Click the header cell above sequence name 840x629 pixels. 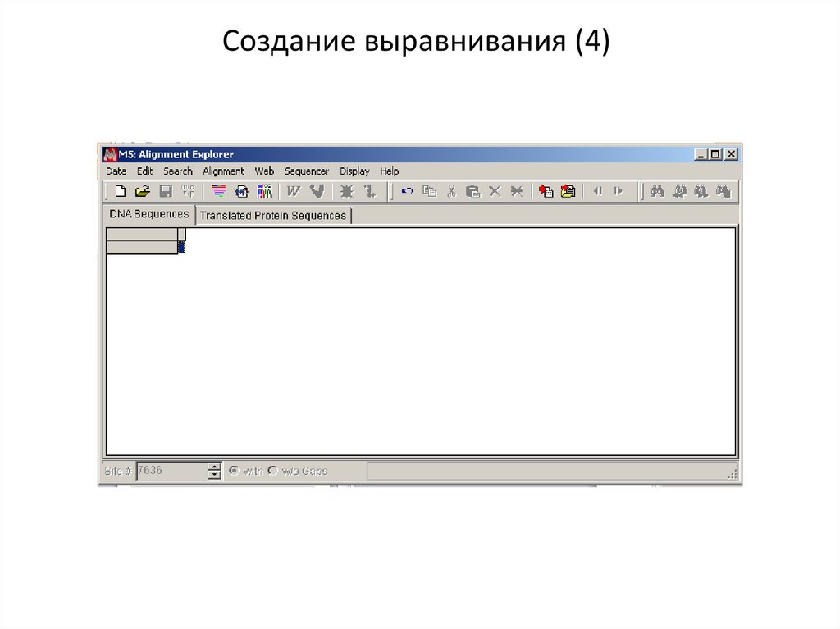pyautogui.click(x=142, y=235)
